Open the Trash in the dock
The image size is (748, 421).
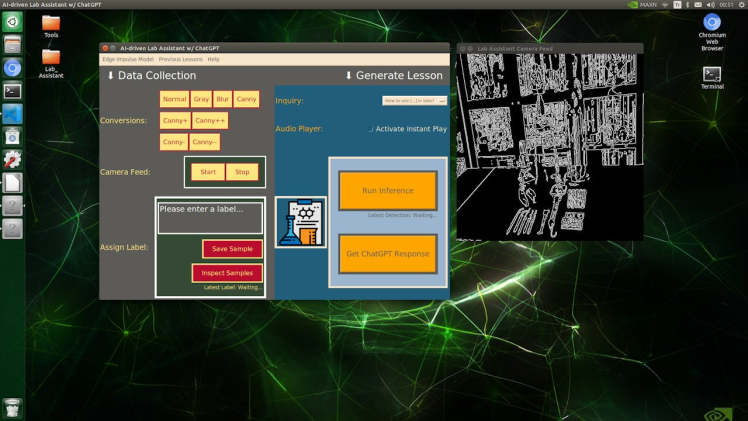tap(12, 407)
